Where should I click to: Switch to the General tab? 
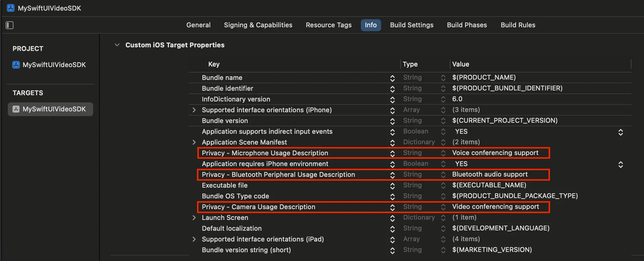(x=198, y=25)
